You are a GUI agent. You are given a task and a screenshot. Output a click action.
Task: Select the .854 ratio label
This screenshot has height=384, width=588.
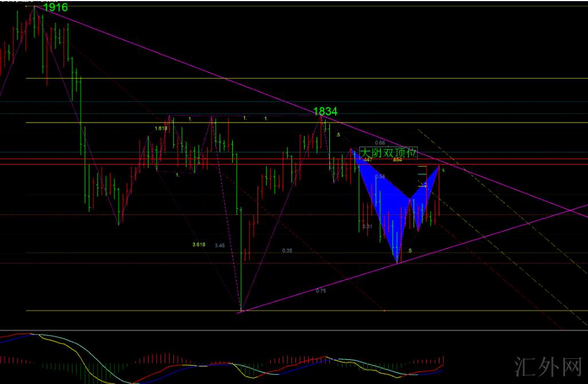click(396, 160)
